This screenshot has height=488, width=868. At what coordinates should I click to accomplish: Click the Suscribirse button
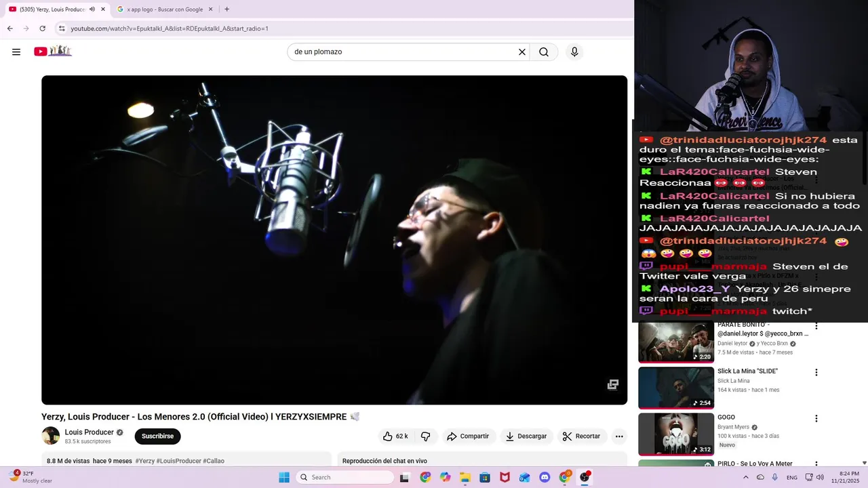pos(157,436)
